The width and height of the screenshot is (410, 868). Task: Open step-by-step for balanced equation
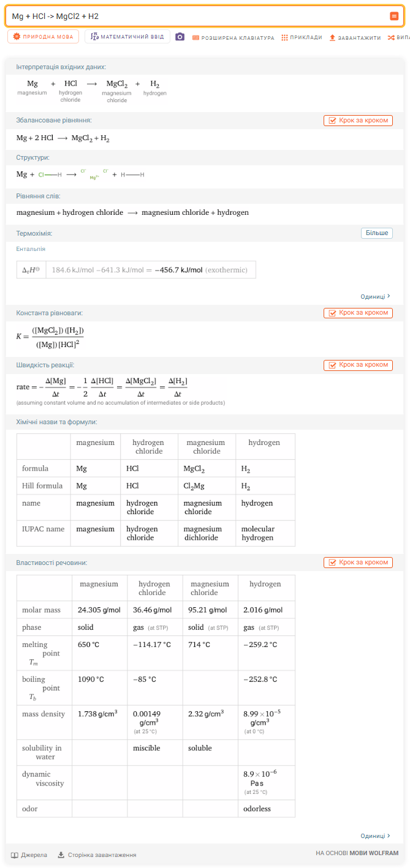[x=358, y=121]
